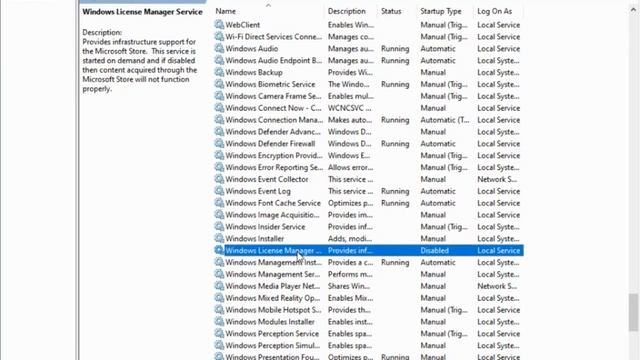Click the Disabled startup type cell
This screenshot has width=640, height=360.
(435, 251)
